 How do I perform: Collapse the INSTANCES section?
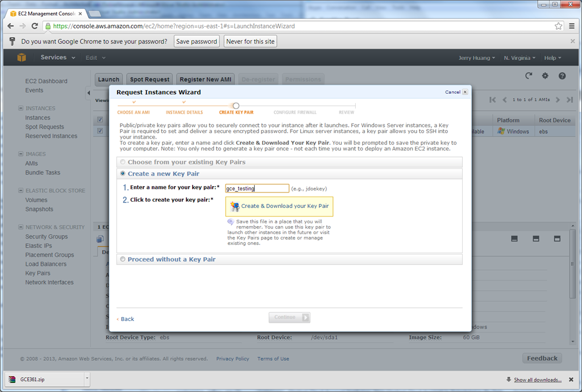point(21,108)
